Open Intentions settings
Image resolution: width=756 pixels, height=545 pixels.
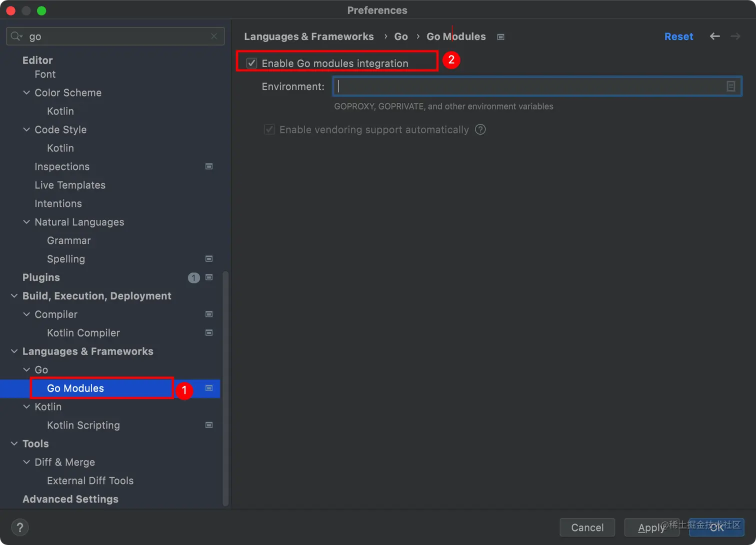58,203
